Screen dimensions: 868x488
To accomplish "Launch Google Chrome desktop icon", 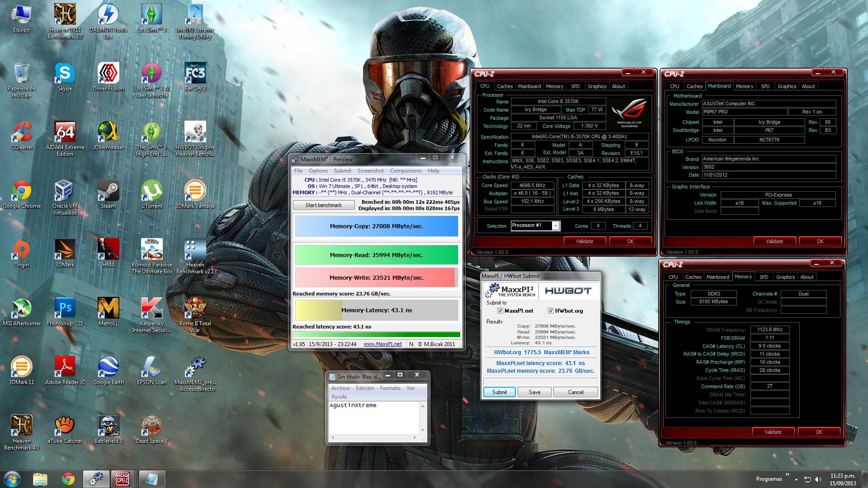I will pos(22,195).
